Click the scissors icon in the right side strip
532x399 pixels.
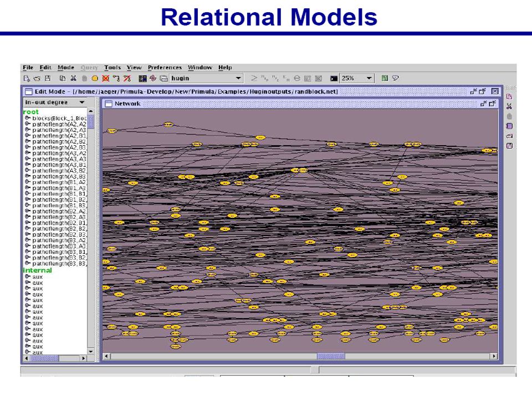(509, 106)
